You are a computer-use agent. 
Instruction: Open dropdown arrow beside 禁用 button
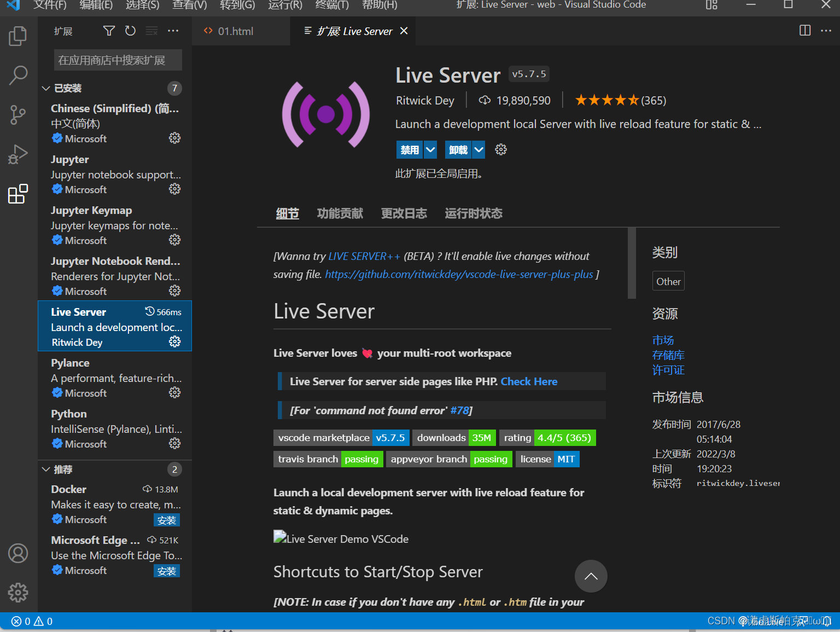431,149
